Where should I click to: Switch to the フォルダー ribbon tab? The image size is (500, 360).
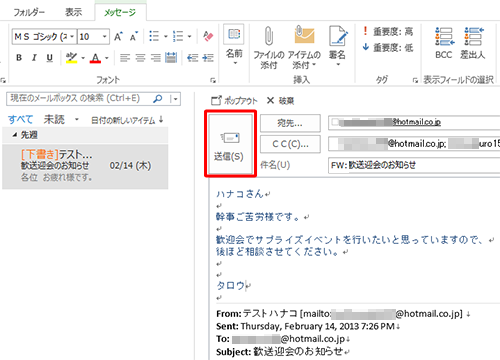click(29, 13)
